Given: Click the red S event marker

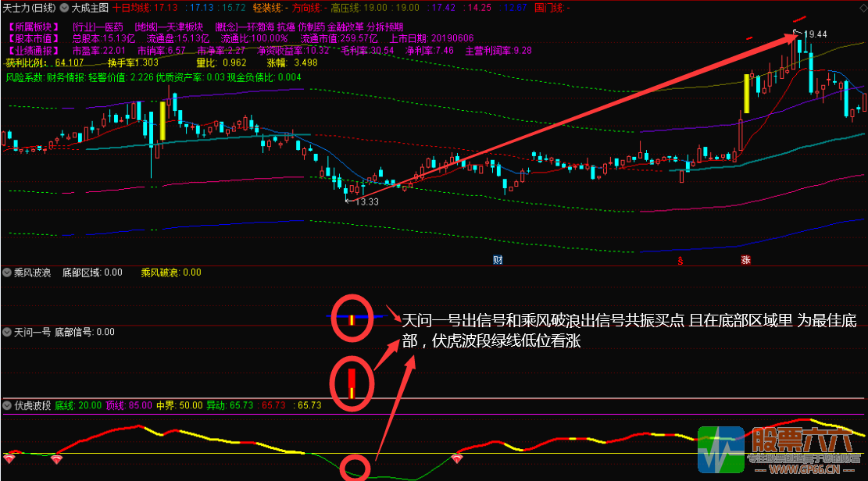Looking at the screenshot, I should 680,260.
